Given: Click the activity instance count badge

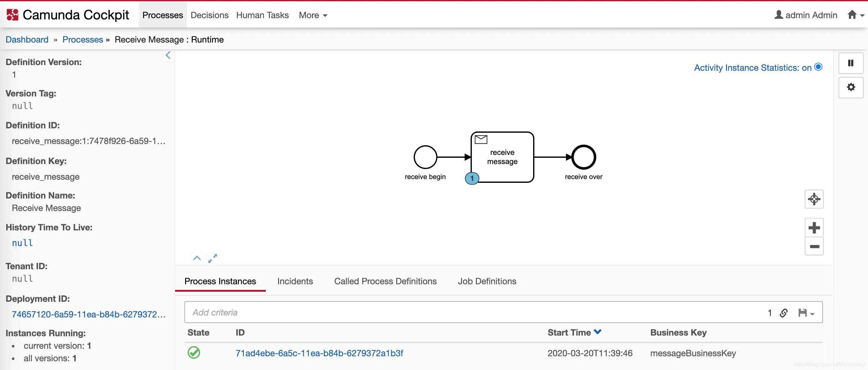Looking at the screenshot, I should click(x=472, y=178).
